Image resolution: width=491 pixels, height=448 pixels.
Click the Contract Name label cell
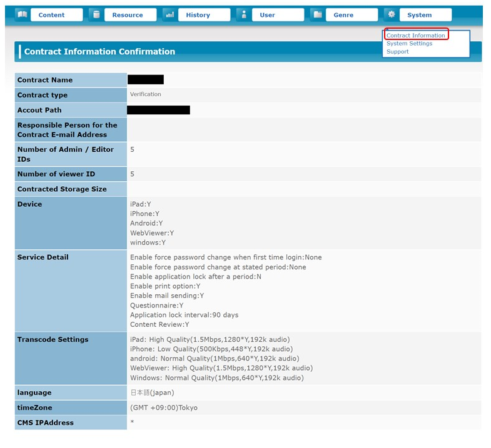click(71, 80)
